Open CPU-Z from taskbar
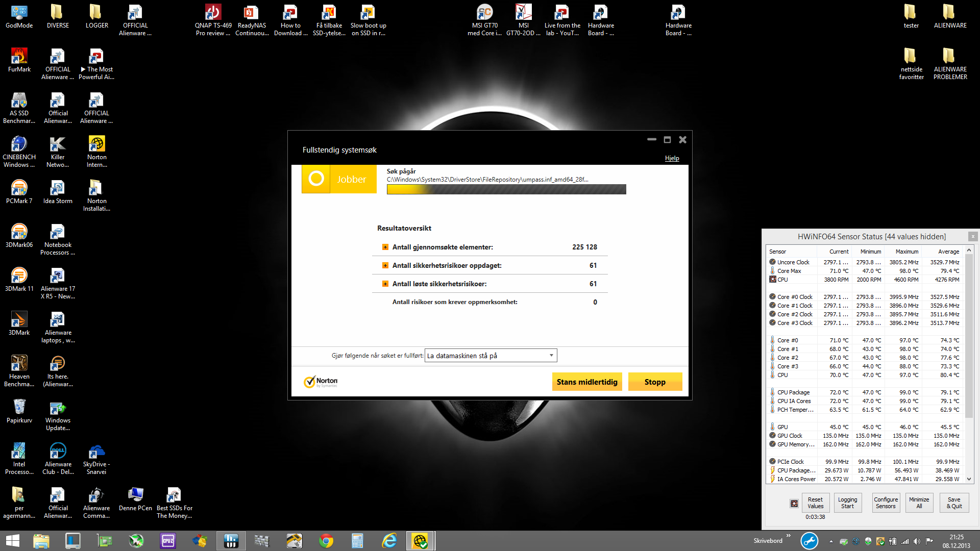The image size is (980, 551). pos(168,541)
